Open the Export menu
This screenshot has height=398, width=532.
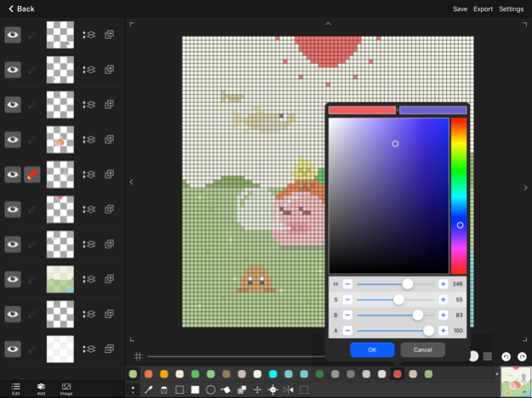coord(483,9)
